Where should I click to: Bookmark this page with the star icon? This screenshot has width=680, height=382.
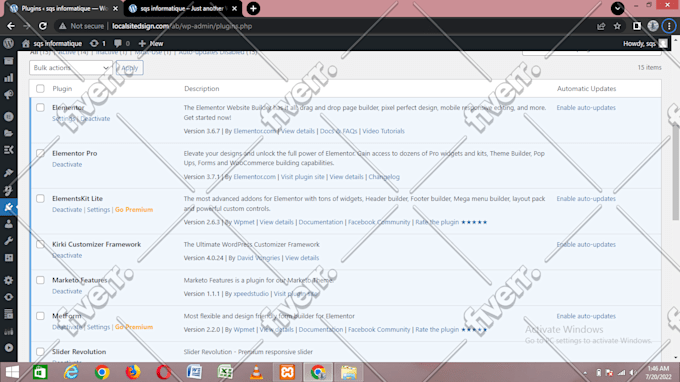617,26
